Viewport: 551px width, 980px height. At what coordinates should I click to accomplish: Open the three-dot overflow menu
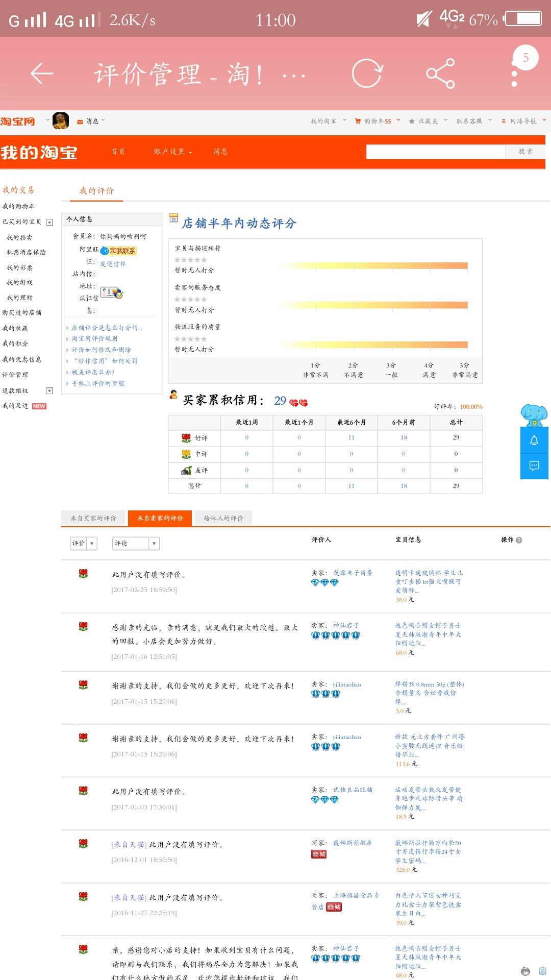pos(514,75)
